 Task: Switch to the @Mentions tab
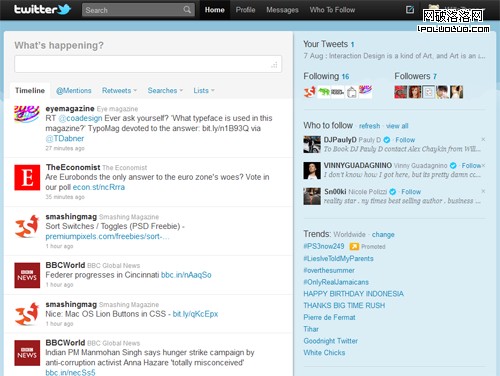pos(74,90)
